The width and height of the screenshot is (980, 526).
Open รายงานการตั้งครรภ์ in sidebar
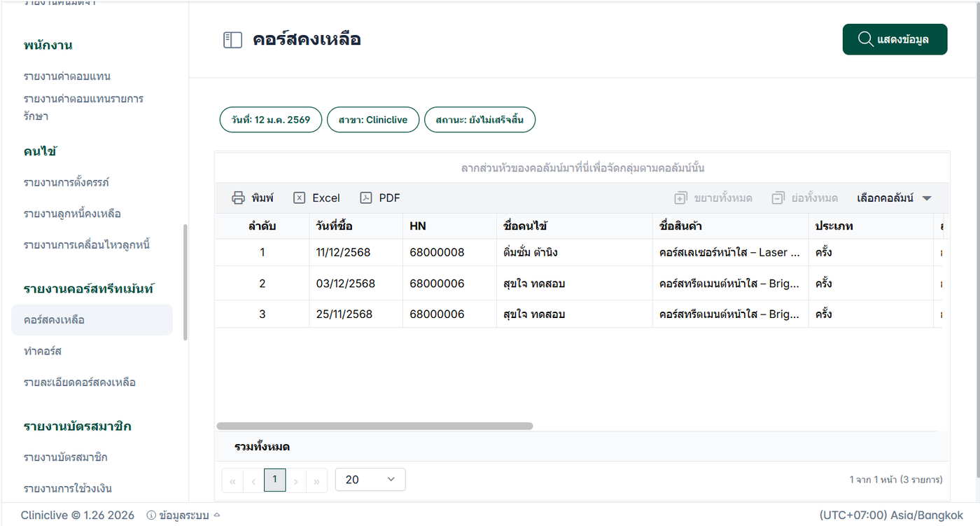pyautogui.click(x=66, y=182)
